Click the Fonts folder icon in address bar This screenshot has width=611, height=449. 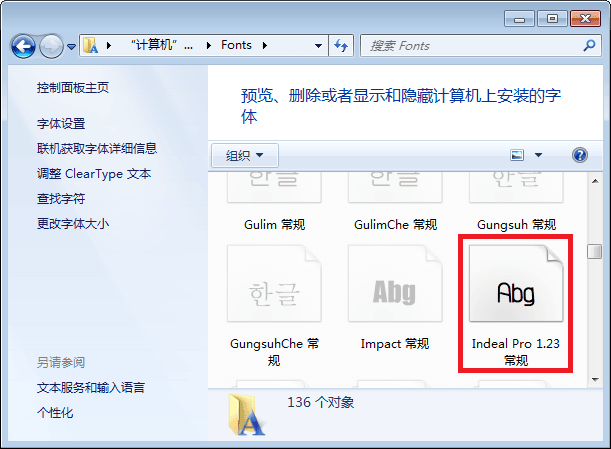(90, 46)
